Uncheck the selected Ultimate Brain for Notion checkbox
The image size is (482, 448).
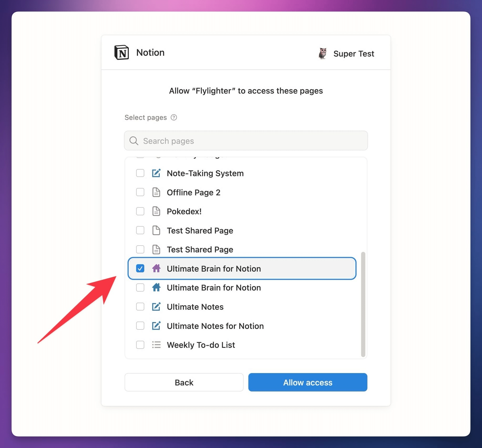pos(140,268)
